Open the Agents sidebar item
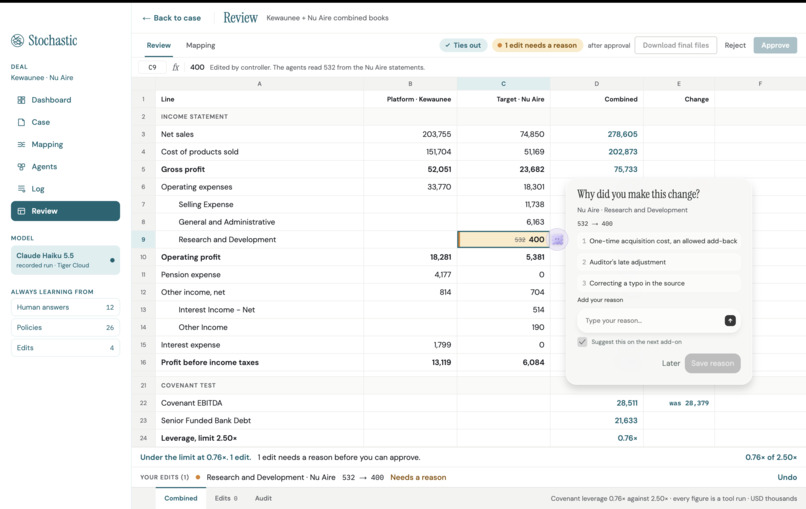Screen dimensions: 806x509 click(x=65, y=167)
